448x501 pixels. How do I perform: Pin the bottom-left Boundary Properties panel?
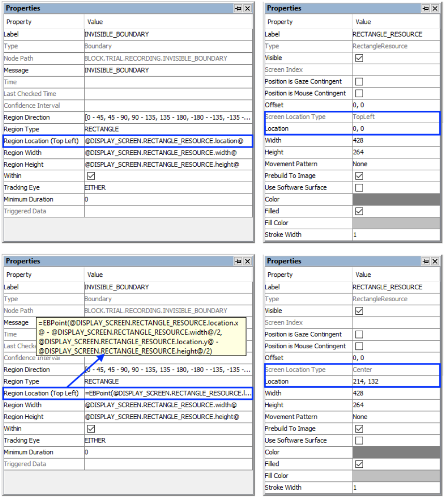[238, 261]
